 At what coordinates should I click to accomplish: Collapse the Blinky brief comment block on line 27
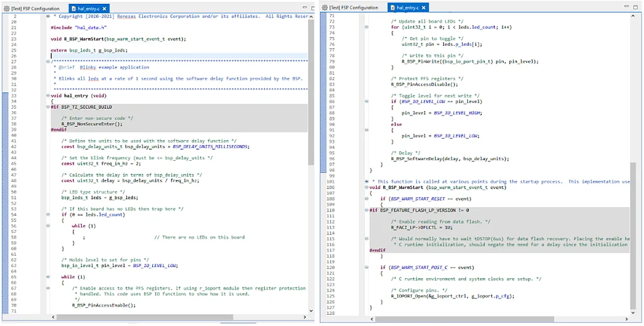click(48, 62)
